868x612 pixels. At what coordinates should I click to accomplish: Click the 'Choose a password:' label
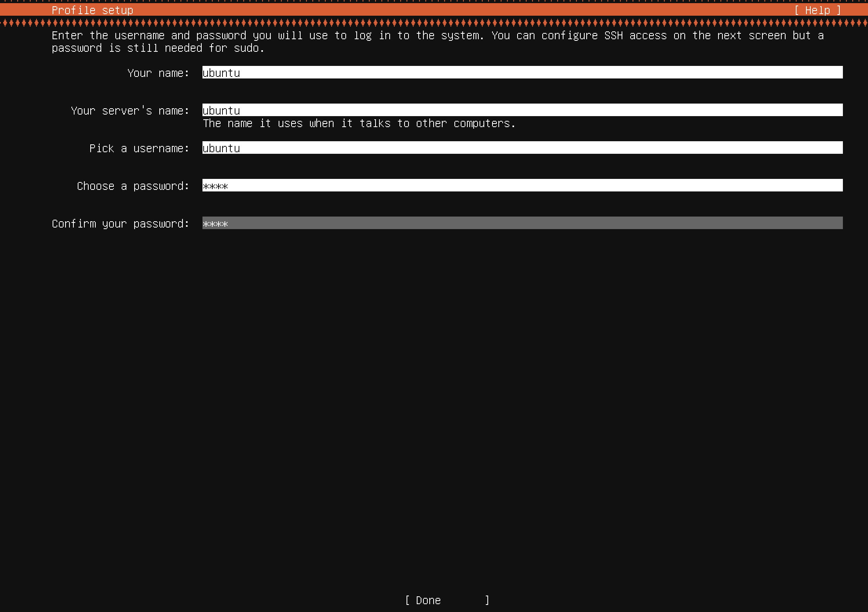(x=133, y=186)
